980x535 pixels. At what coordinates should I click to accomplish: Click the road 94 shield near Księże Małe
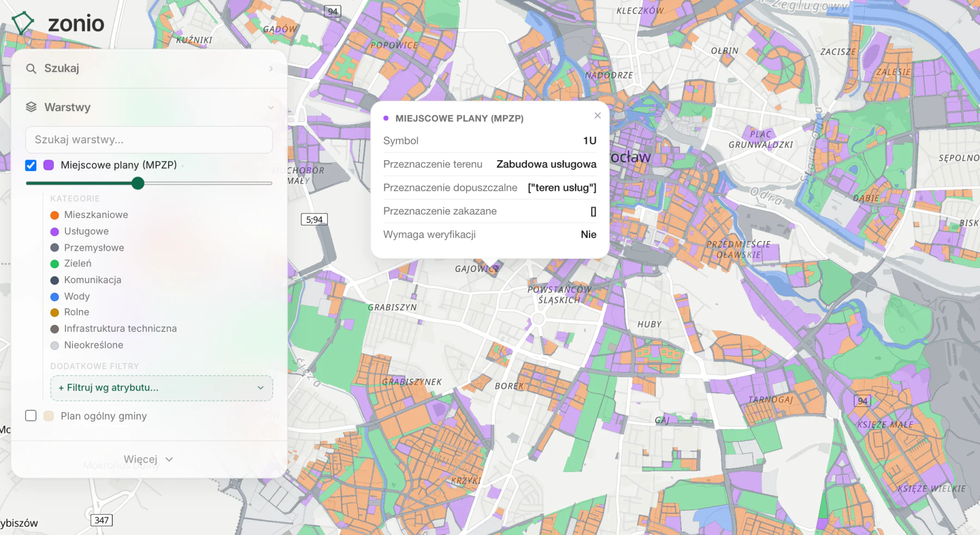(x=862, y=401)
